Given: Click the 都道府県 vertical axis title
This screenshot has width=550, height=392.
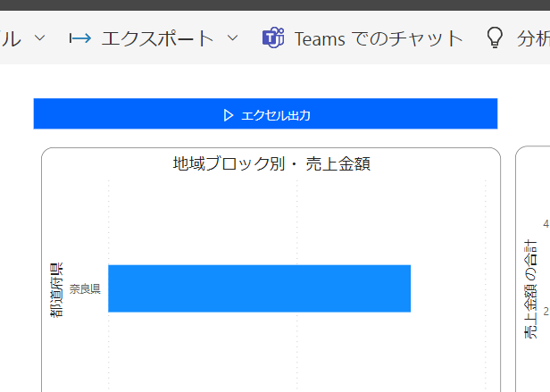Looking at the screenshot, I should (56, 291).
